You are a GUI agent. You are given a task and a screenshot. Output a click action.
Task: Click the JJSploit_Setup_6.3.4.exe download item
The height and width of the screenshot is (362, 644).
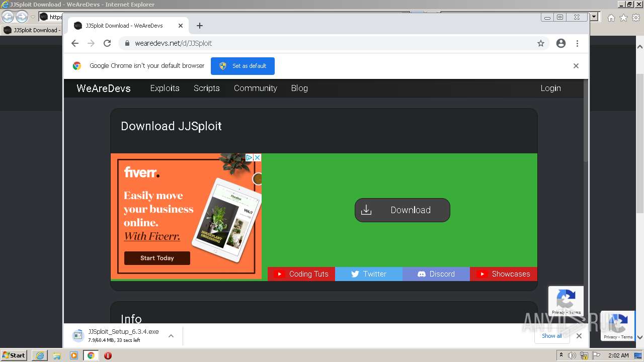(117, 336)
